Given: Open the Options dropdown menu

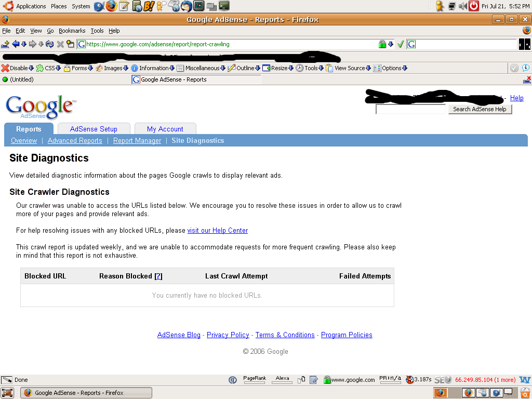Looking at the screenshot, I should [390, 68].
